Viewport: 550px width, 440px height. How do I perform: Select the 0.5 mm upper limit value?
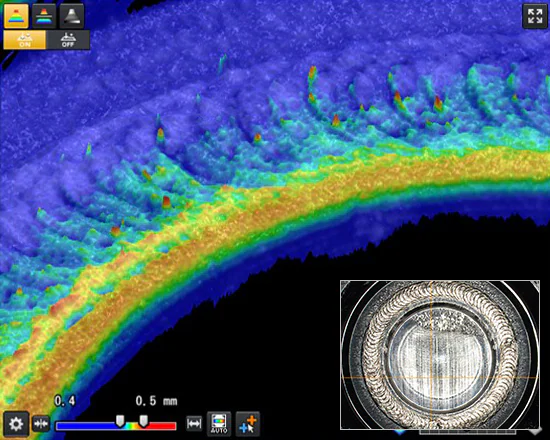click(156, 401)
